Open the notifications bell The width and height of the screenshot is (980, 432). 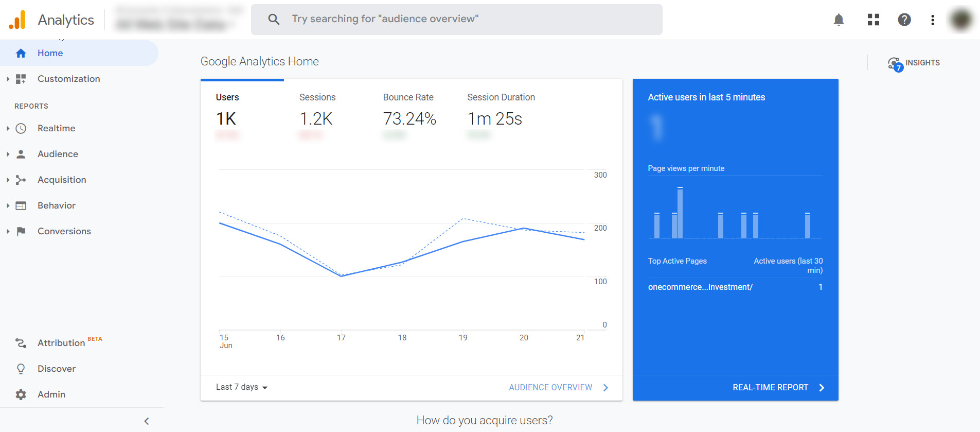[839, 20]
